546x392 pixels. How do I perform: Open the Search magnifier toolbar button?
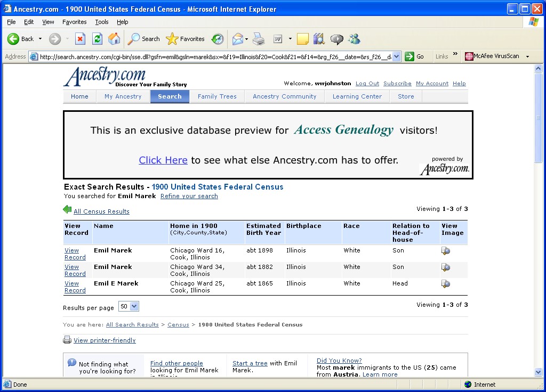pos(143,39)
